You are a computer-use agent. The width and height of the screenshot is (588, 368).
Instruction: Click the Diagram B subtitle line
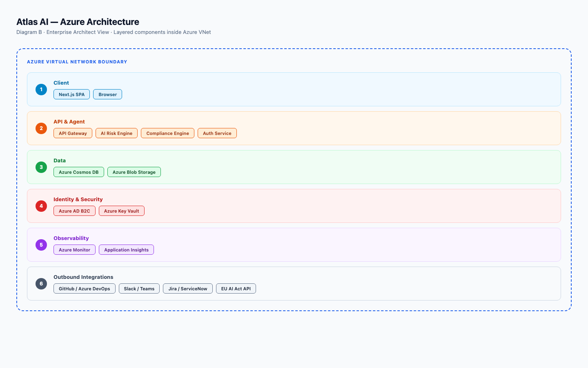point(114,32)
